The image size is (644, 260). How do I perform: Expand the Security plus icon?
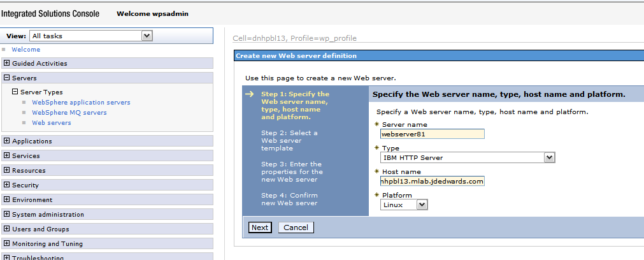6,185
